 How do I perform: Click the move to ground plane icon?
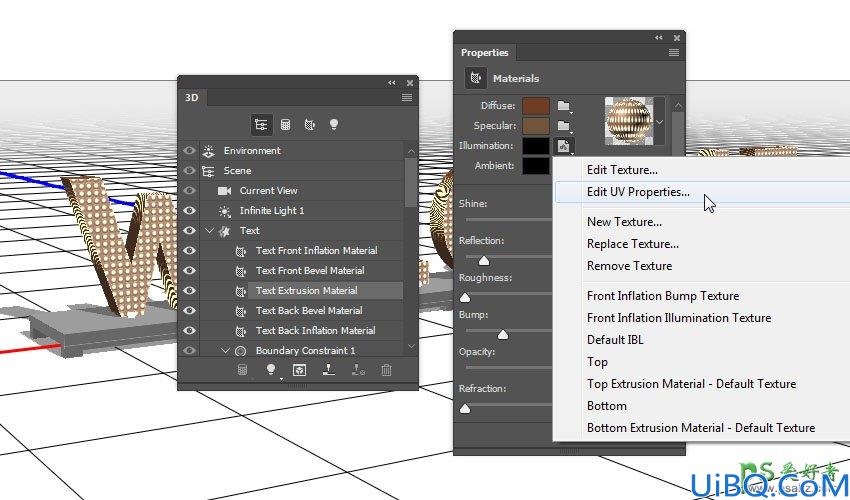(329, 370)
